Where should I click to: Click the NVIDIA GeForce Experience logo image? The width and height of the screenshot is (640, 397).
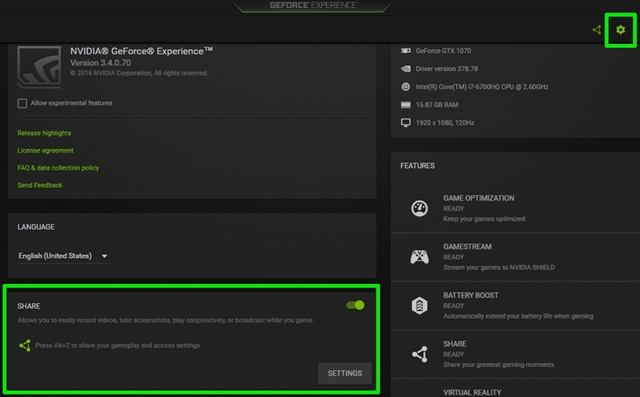(39, 67)
